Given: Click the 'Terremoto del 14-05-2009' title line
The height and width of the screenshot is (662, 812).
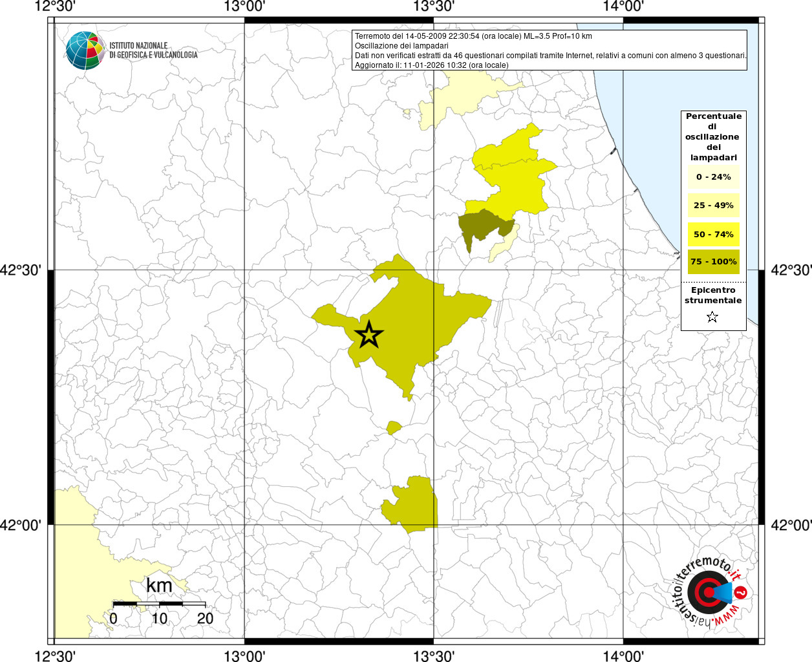Looking at the screenshot, I should pyautogui.click(x=473, y=36).
